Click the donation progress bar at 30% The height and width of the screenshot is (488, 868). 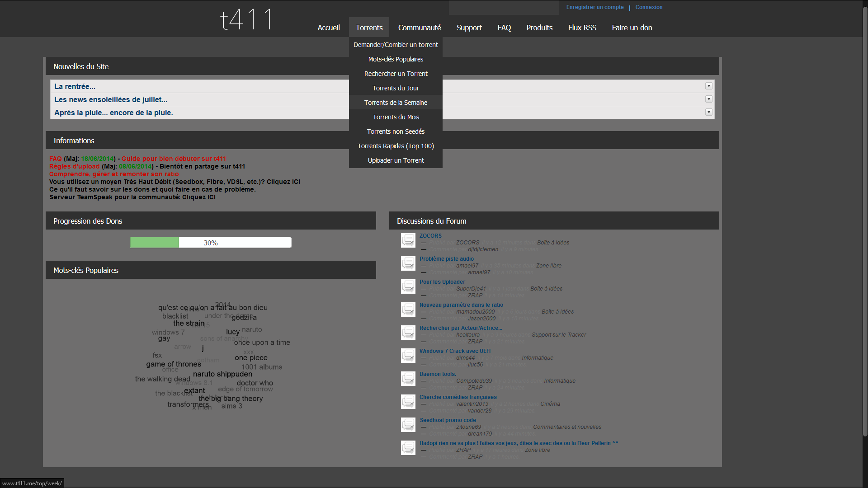coord(211,243)
